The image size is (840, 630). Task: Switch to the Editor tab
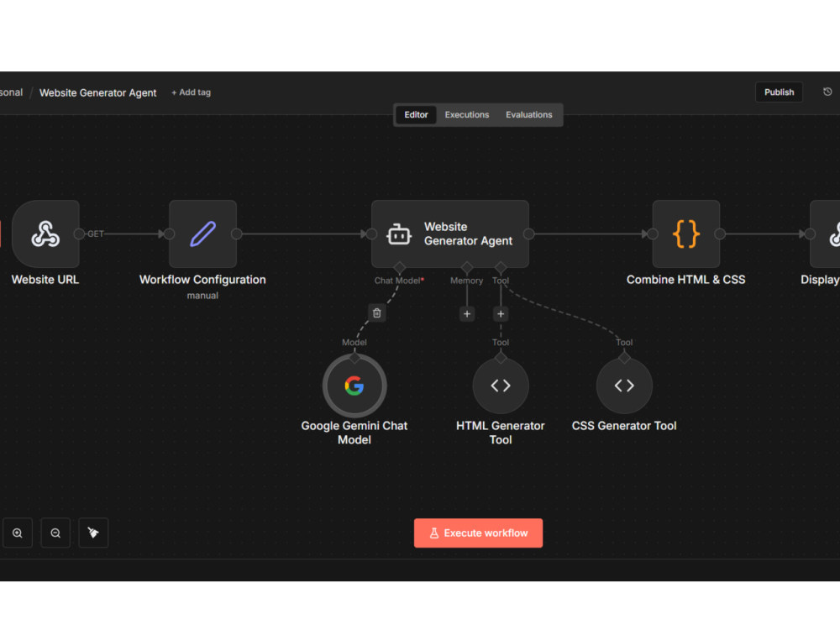coord(416,114)
